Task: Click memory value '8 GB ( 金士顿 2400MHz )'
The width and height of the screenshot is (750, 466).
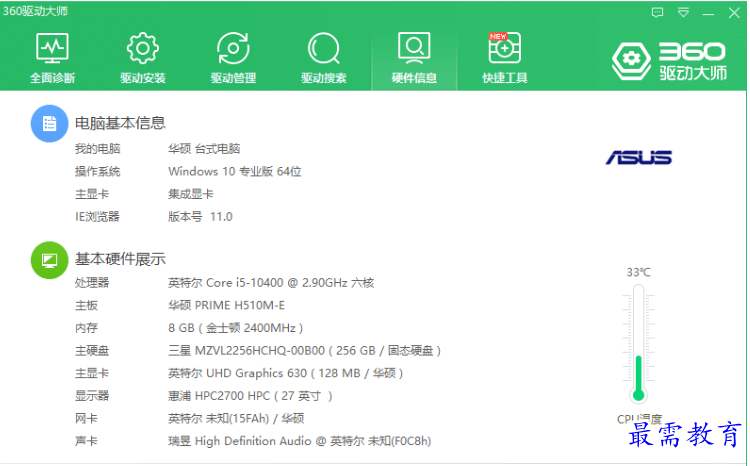Action: click(x=235, y=328)
